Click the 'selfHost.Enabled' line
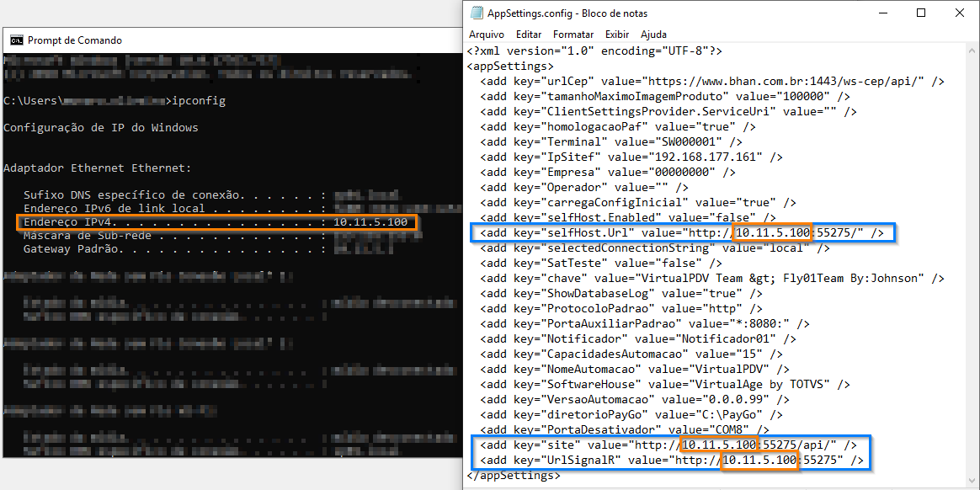 pyautogui.click(x=627, y=217)
